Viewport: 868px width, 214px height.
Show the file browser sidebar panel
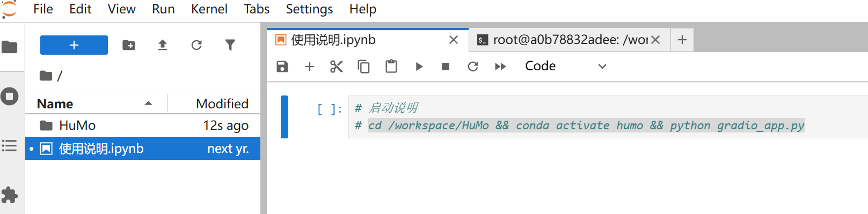(x=10, y=47)
